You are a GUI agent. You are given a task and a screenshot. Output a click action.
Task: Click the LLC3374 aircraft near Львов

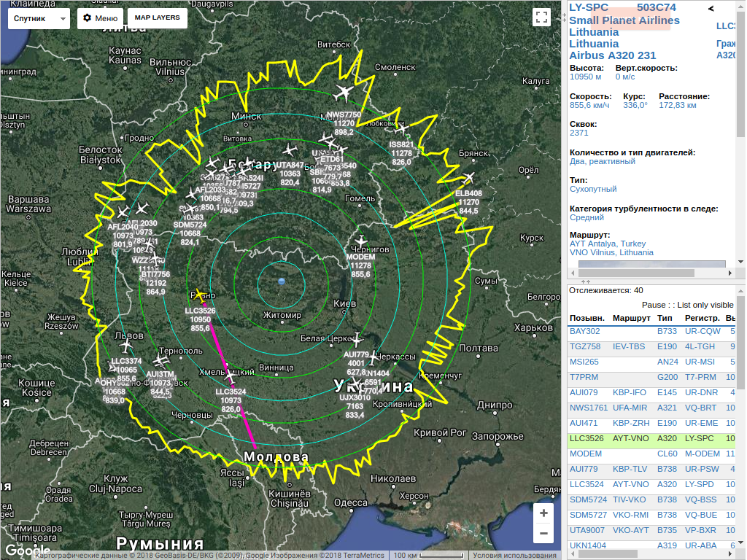point(126,346)
